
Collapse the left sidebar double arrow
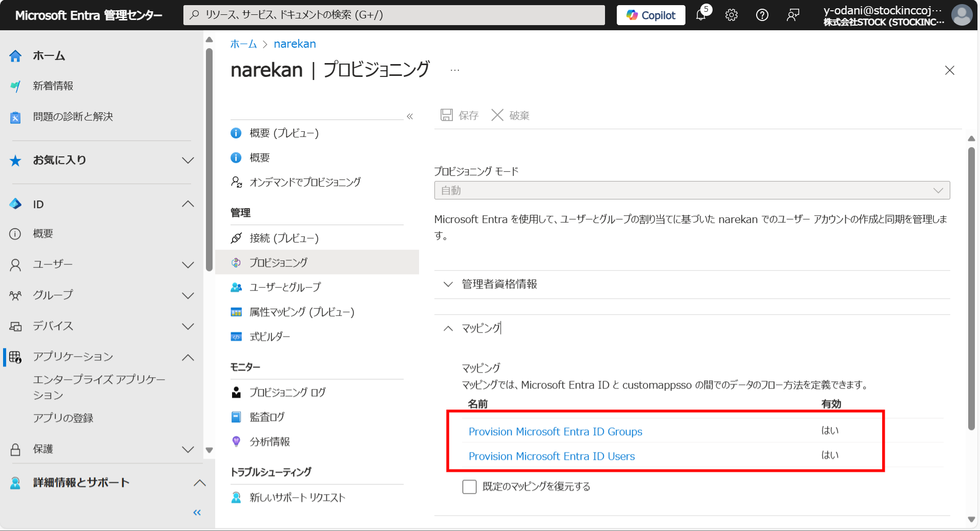(197, 513)
